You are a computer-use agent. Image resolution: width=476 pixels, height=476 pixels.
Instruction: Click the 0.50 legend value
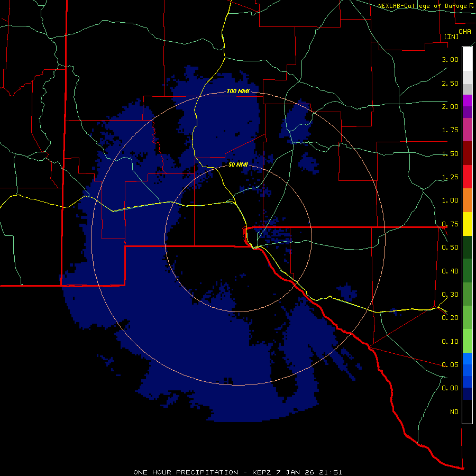pos(450,248)
